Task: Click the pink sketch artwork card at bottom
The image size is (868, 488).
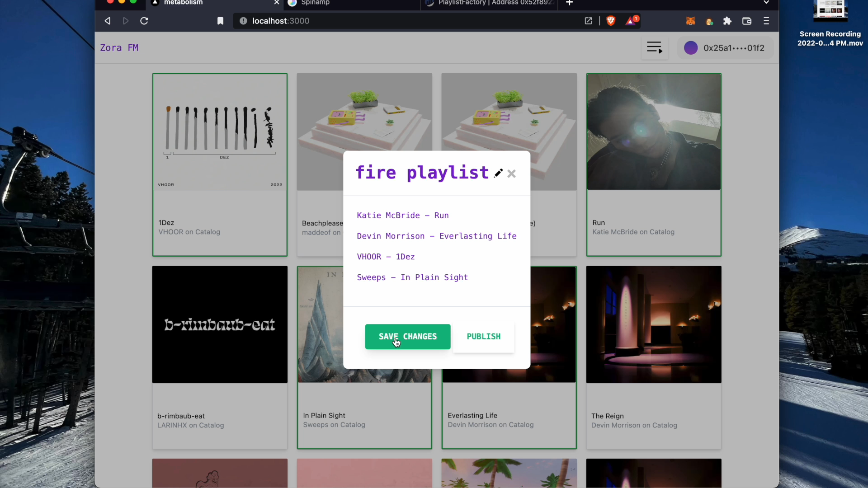Action: click(220, 473)
